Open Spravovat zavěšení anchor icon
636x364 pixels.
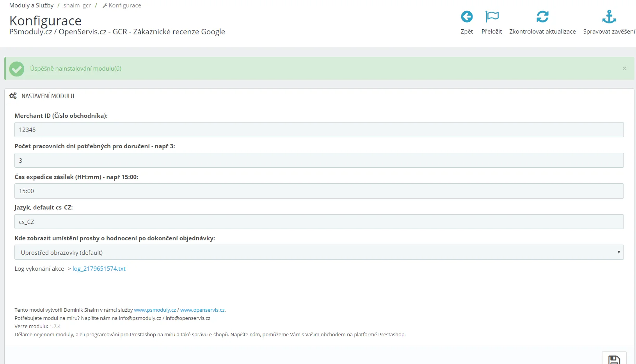[609, 17]
